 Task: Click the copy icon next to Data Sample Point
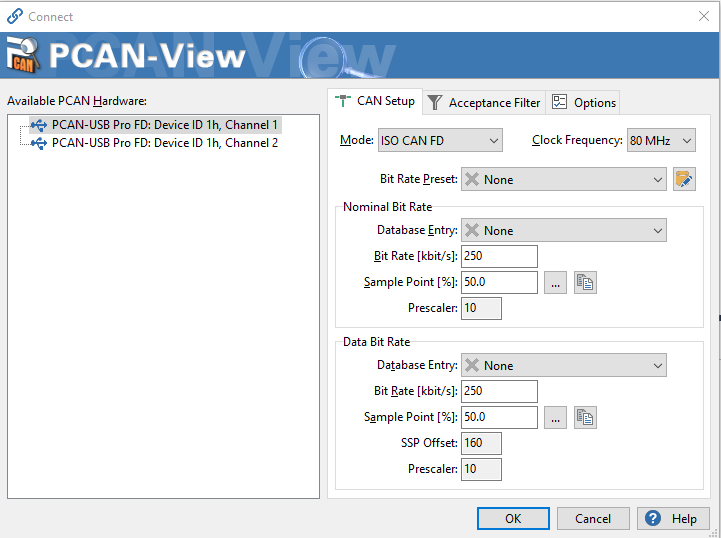(x=585, y=418)
